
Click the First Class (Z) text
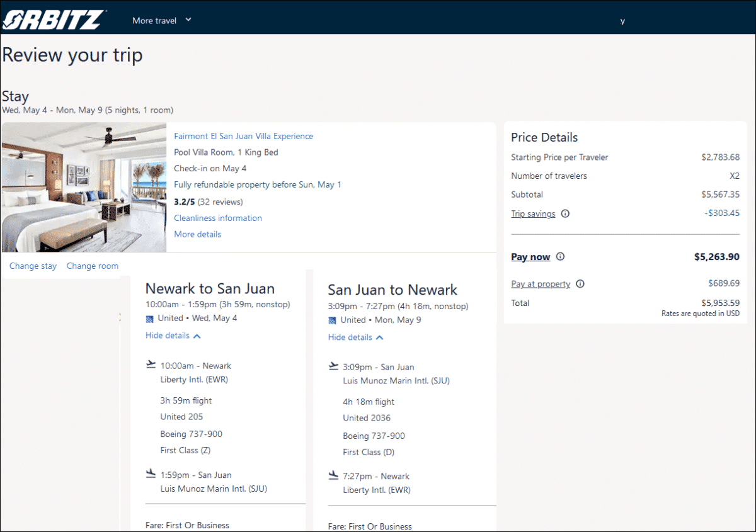point(186,450)
